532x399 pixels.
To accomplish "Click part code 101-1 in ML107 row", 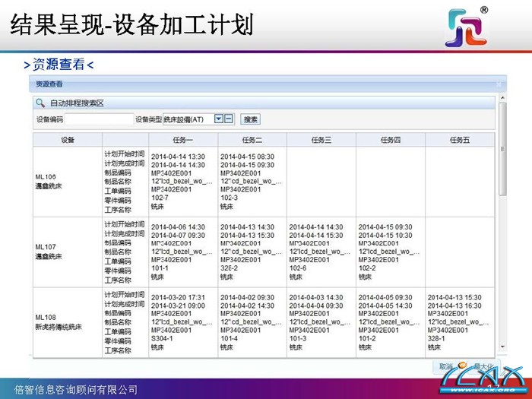I will pos(160,268).
